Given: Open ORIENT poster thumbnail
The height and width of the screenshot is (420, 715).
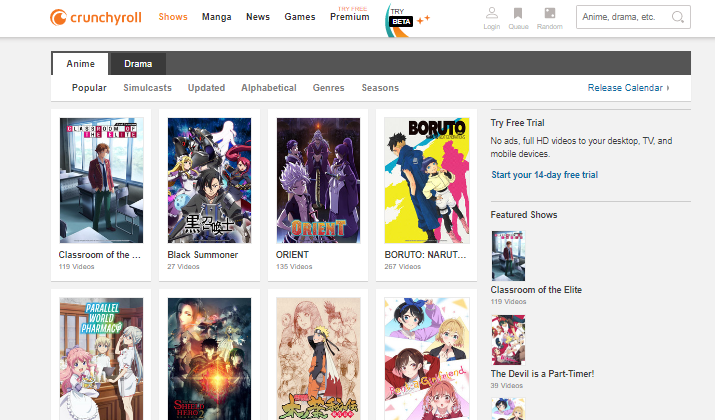Looking at the screenshot, I should [x=318, y=180].
